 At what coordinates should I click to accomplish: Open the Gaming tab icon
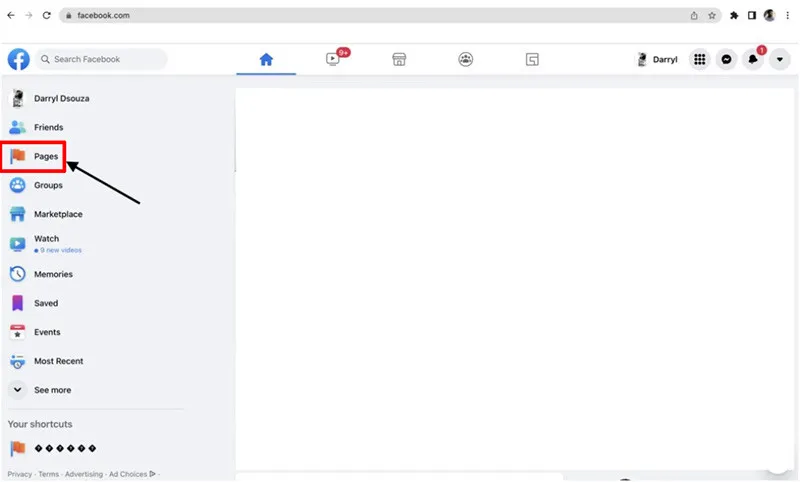532,59
